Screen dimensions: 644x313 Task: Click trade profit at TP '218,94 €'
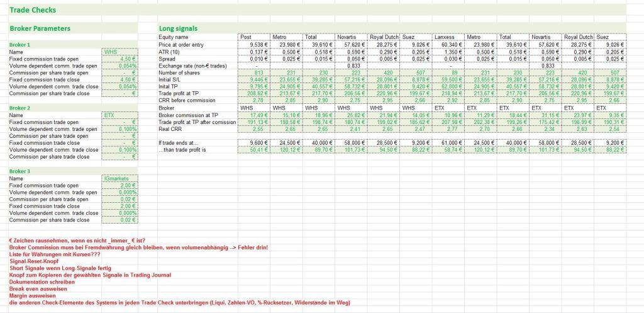click(448, 94)
